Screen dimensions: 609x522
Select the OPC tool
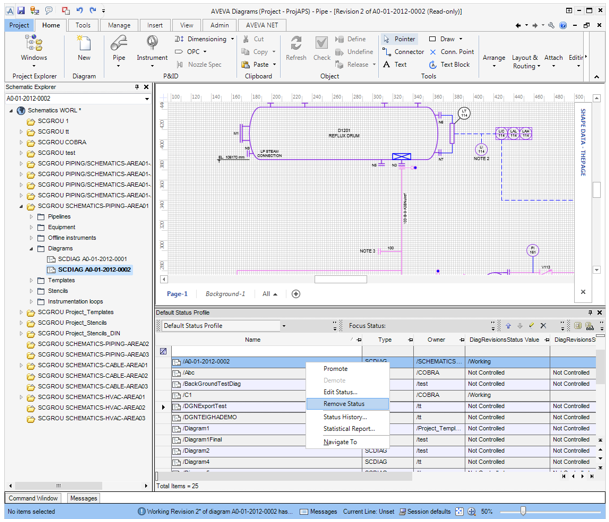[x=191, y=52]
